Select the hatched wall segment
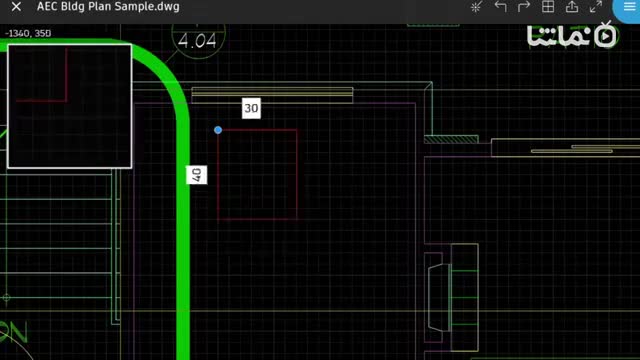Image resolution: width=640 pixels, height=360 pixels. 451,140
